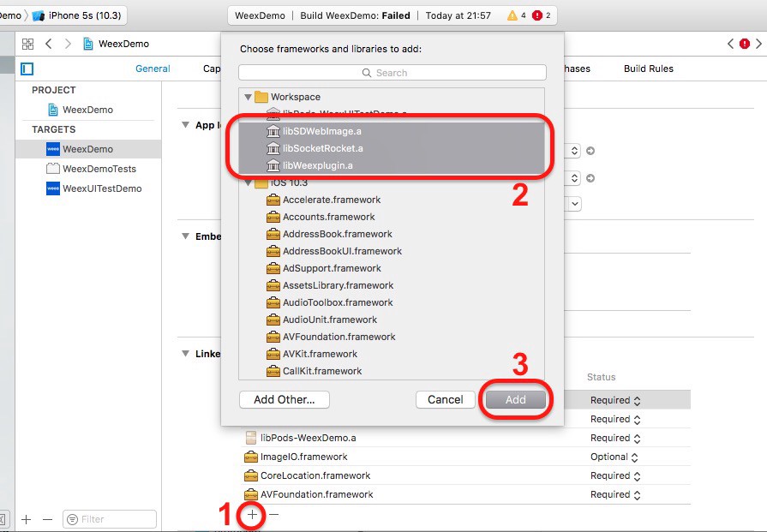
Task: Select the iPhone 5s (10.3) destination
Action: (78, 15)
